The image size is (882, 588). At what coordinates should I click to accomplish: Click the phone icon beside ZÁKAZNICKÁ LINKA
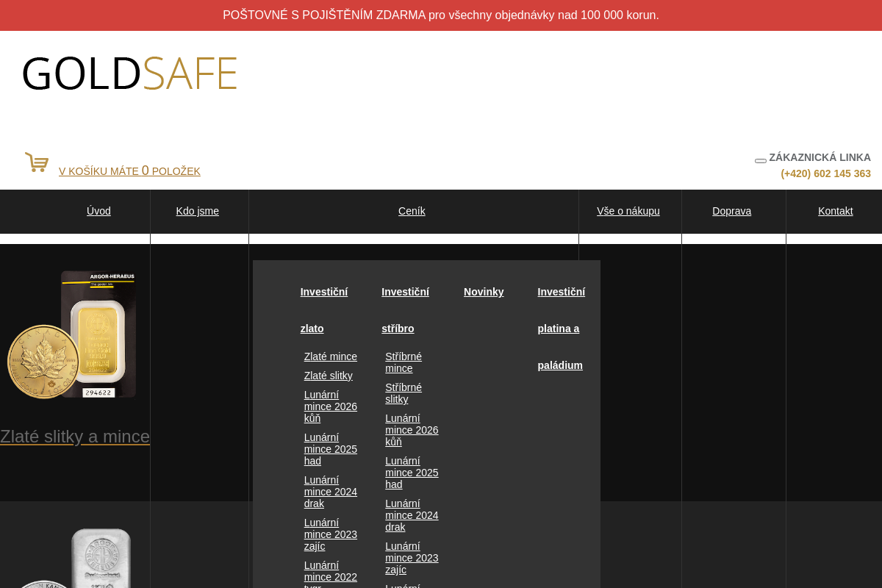click(x=760, y=159)
